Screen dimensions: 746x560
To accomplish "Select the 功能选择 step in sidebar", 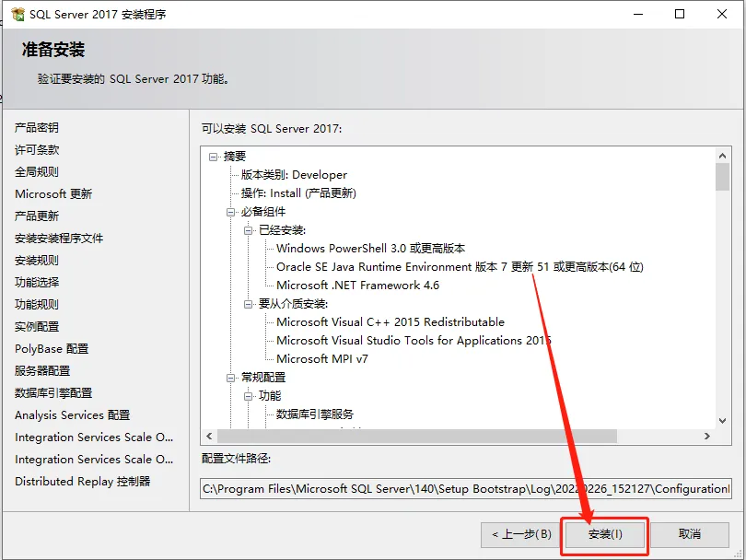I will pyautogui.click(x=37, y=283).
